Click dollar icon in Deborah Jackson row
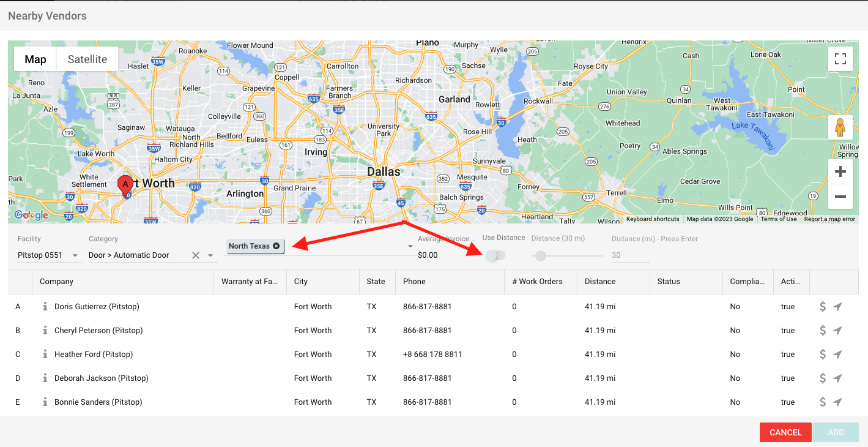Viewport: 868px width, 447px height. pyautogui.click(x=823, y=378)
